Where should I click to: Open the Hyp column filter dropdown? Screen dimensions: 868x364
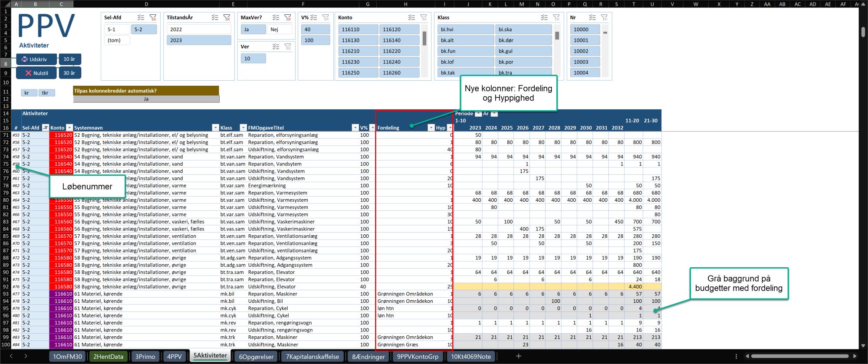(x=449, y=128)
